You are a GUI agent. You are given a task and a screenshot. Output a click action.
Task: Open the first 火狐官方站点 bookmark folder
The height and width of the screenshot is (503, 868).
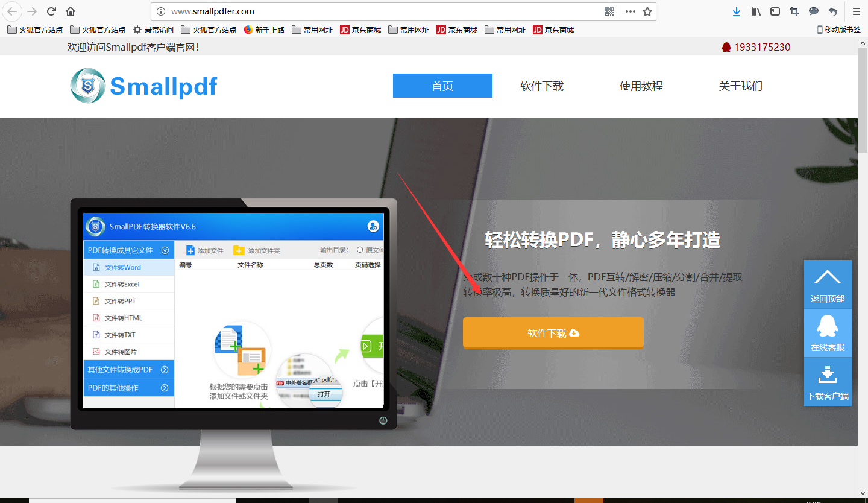[35, 30]
